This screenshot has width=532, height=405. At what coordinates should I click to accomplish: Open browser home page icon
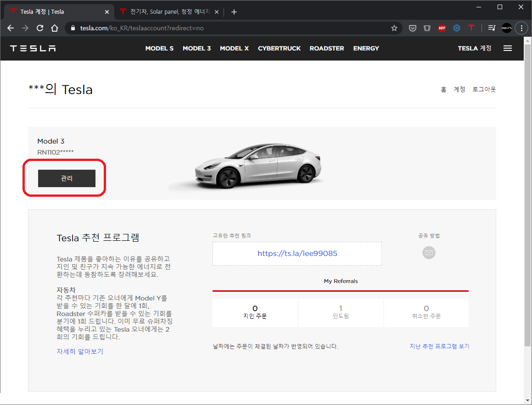tap(55, 28)
